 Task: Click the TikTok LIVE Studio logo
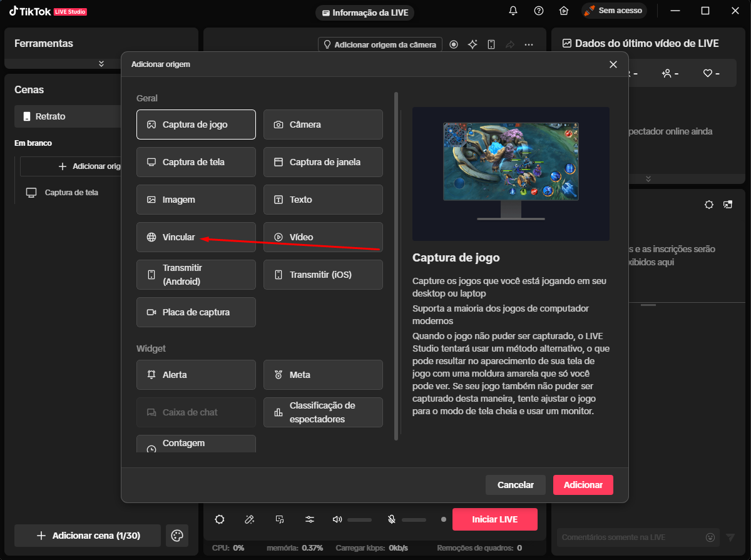(48, 11)
